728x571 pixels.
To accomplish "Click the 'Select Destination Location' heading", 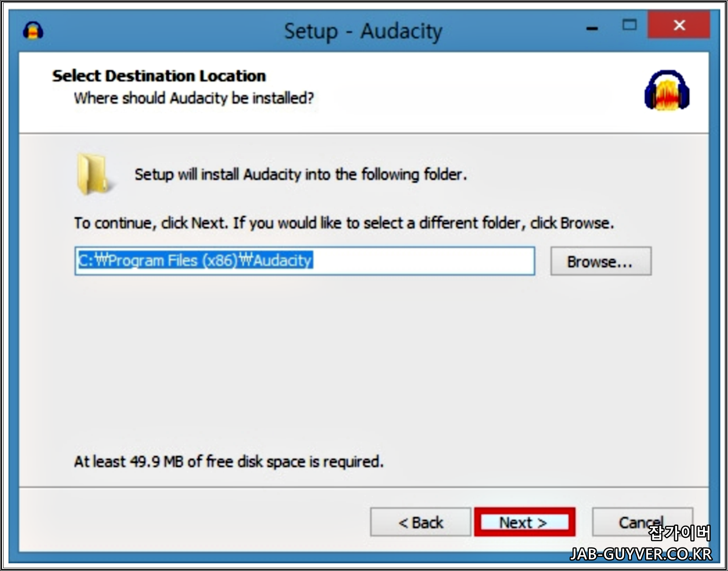I will point(159,76).
